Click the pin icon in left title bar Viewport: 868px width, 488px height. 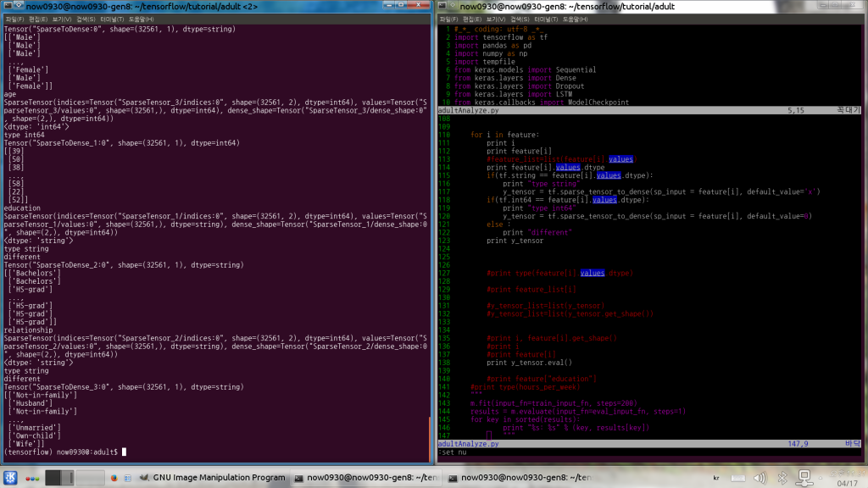coord(19,6)
